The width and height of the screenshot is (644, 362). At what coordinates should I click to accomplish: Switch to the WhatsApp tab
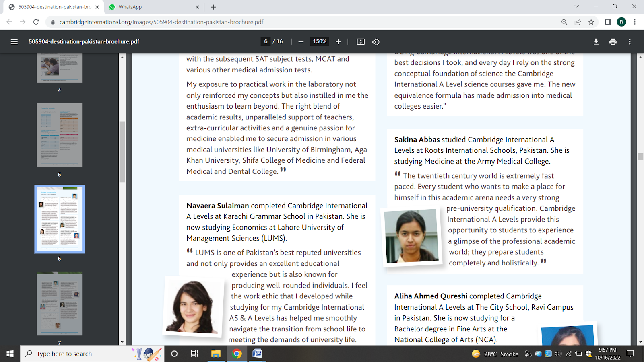coord(154,7)
